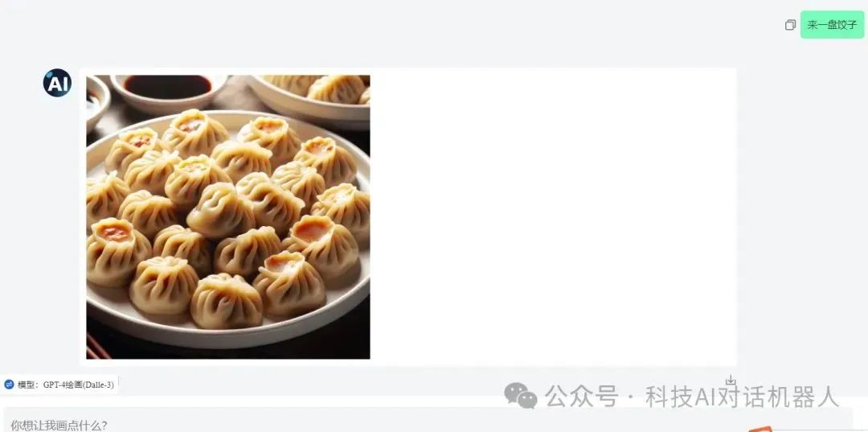Screen dimensions: 868x432
Task: Click the orange icon at the bottom right corner
Action: coord(761,429)
